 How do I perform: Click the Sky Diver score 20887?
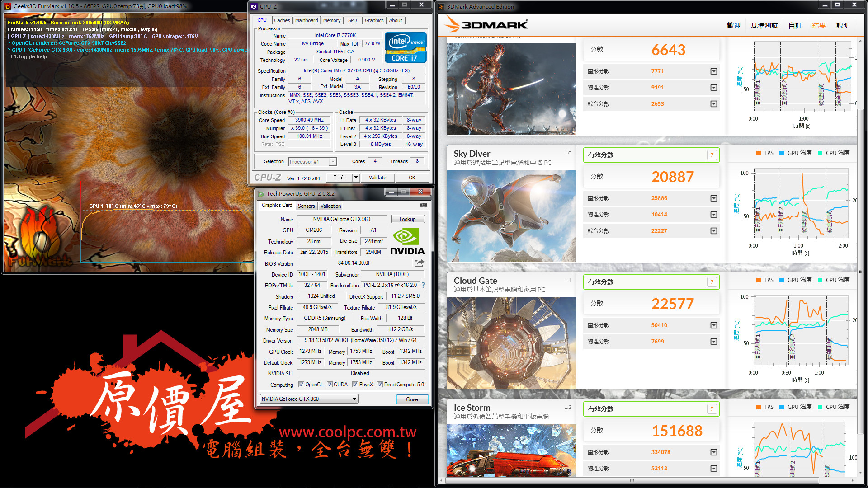coord(672,177)
